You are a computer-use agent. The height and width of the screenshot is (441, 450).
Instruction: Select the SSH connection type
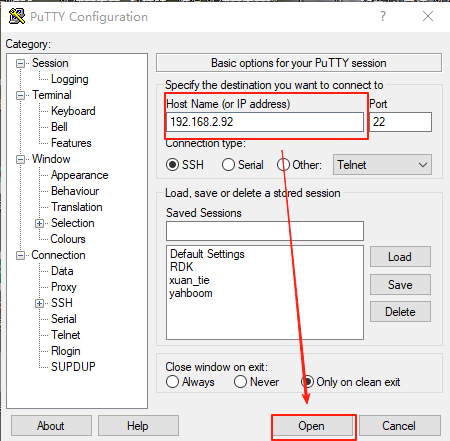tap(172, 165)
